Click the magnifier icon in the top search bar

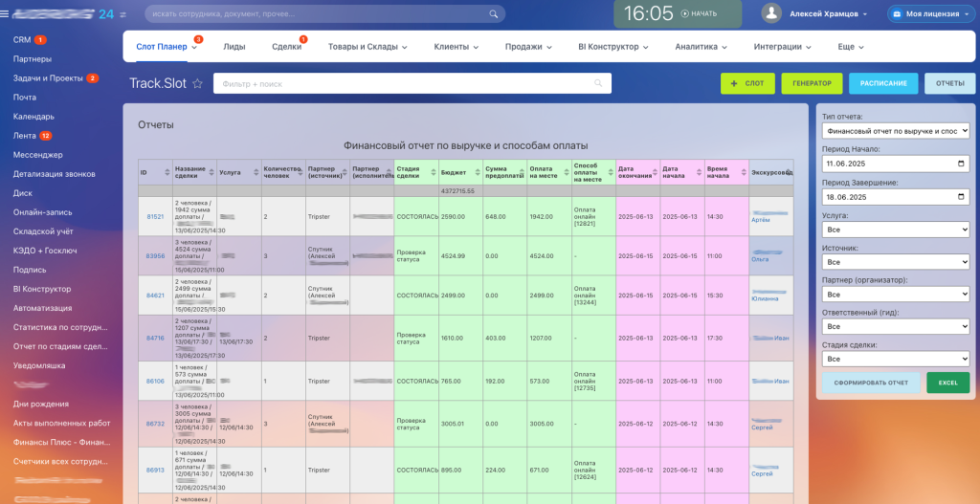[494, 14]
